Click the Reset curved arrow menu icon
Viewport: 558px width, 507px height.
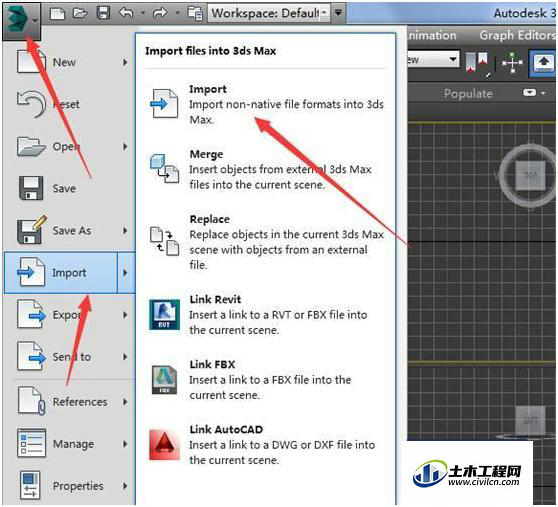pos(32,104)
